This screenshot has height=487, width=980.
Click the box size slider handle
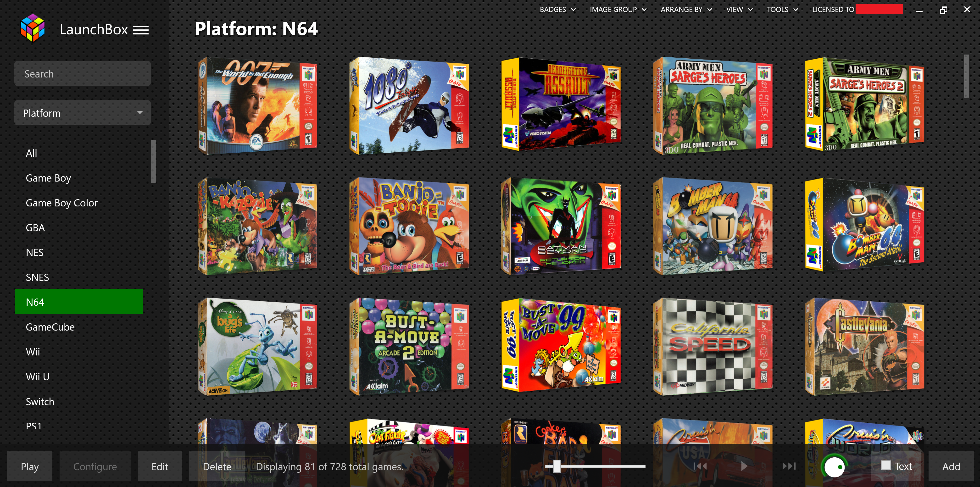(557, 466)
